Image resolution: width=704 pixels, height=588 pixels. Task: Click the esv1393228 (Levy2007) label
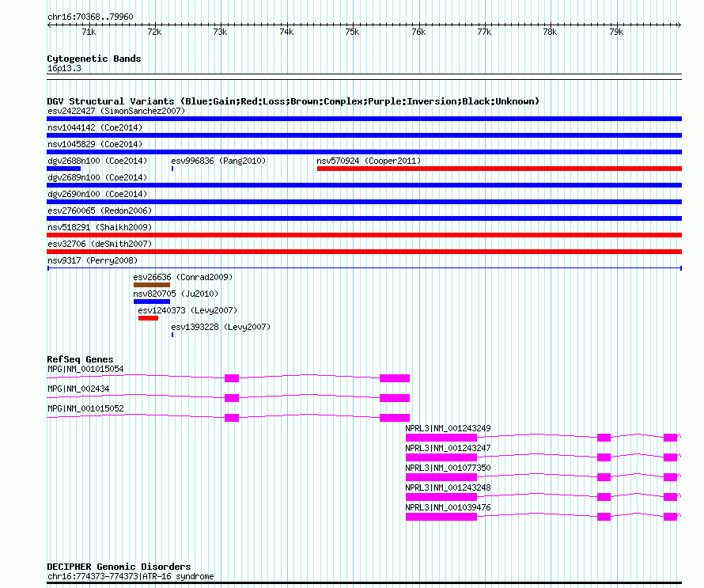(x=221, y=327)
